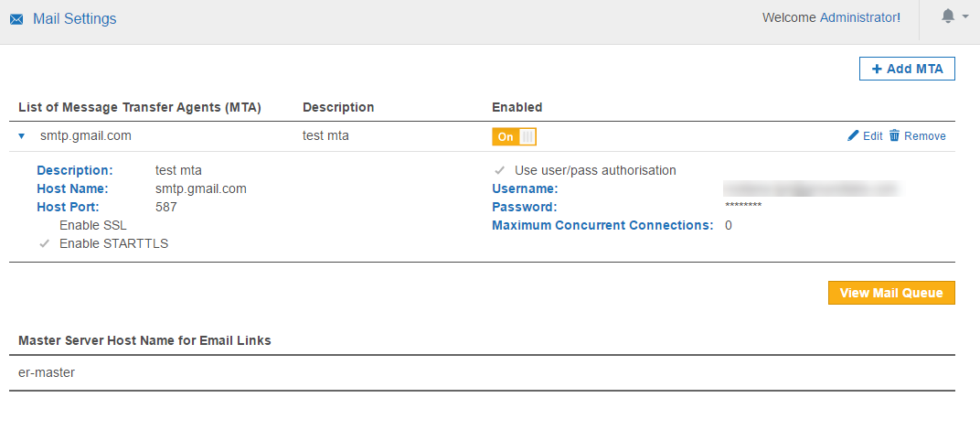This screenshot has height=430, width=980.
Task: Click the Mail Settings page title
Action: (x=75, y=18)
